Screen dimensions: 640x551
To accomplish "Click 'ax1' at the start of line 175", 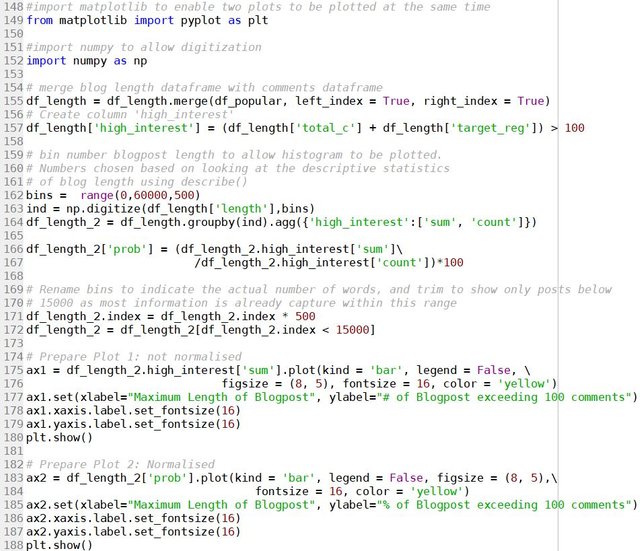I will pyautogui.click(x=37, y=370).
